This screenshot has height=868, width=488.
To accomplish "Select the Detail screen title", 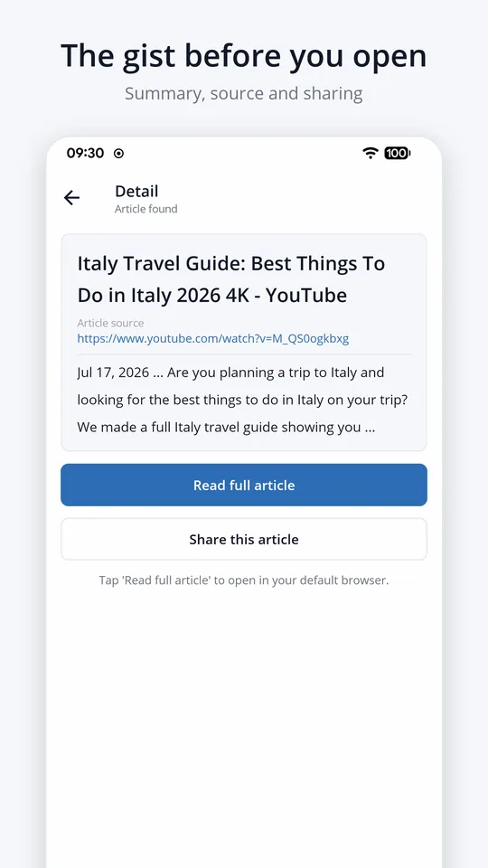I will coord(136,192).
